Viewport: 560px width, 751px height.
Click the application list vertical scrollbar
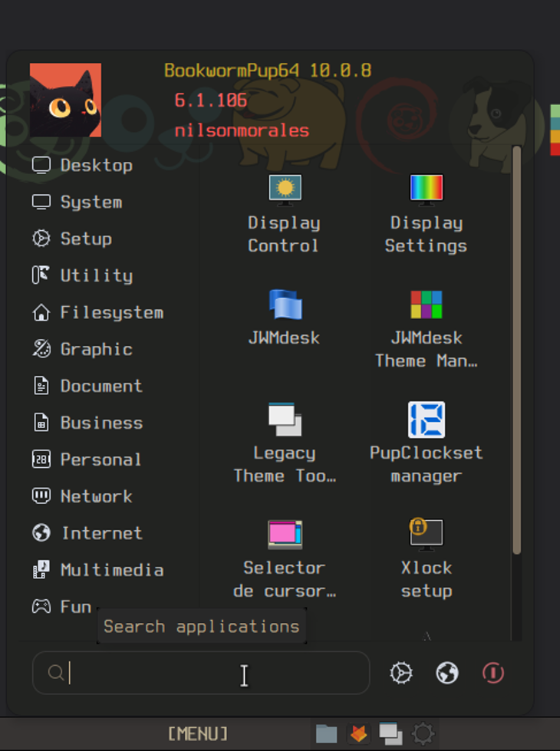point(516,350)
